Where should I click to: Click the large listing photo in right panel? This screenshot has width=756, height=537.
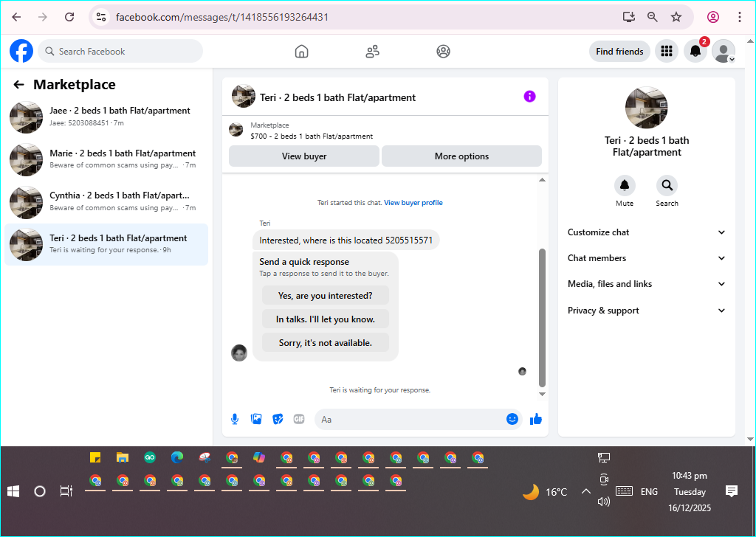click(x=646, y=108)
